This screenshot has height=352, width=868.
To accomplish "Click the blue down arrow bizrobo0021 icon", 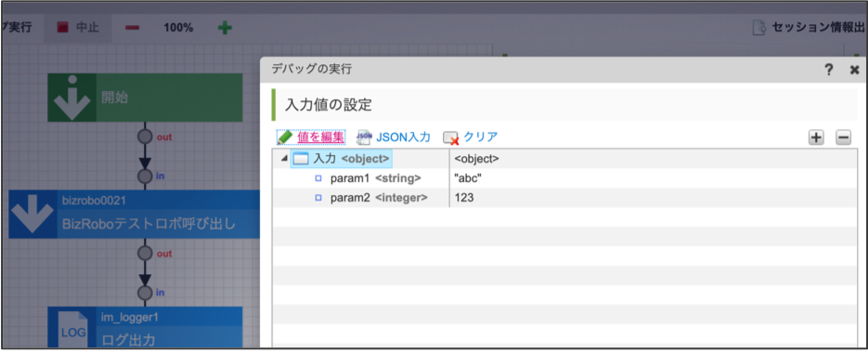I will [32, 215].
